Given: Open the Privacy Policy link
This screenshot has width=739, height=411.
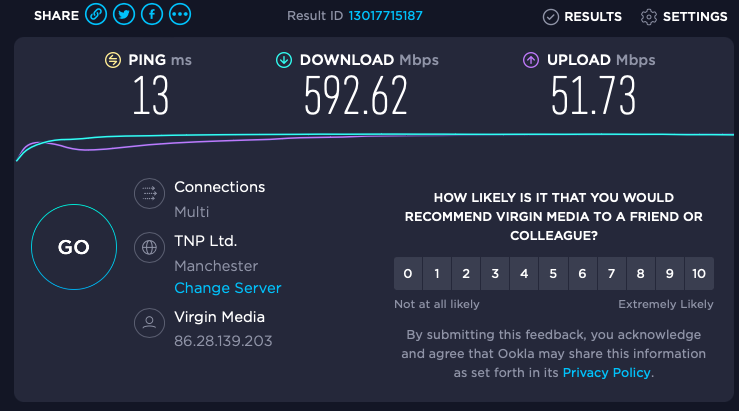Looking at the screenshot, I should pyautogui.click(x=607, y=373).
